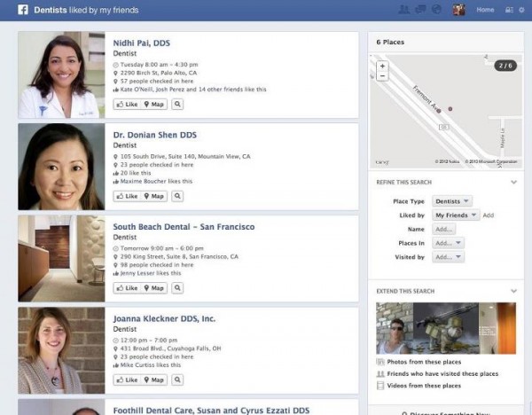Screen dimensions: 532x415
Task: Open the robot artwork photo thumbnail
Action: pyautogui.click(x=446, y=328)
